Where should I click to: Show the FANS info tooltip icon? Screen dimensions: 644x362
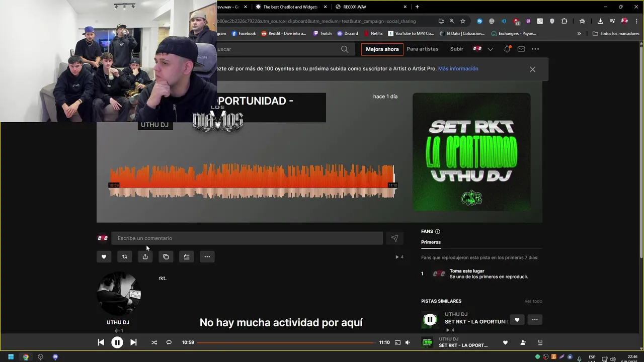437,232
